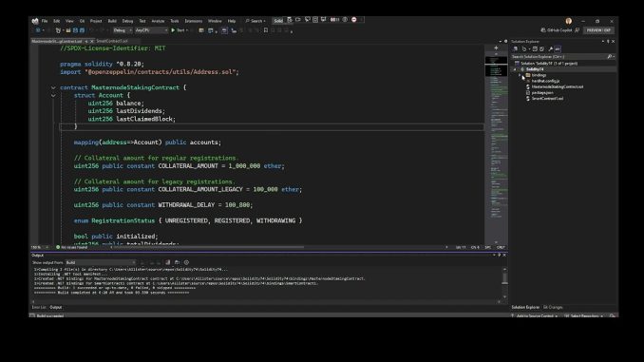Close the Solution Explorer panel

[x=614, y=42]
